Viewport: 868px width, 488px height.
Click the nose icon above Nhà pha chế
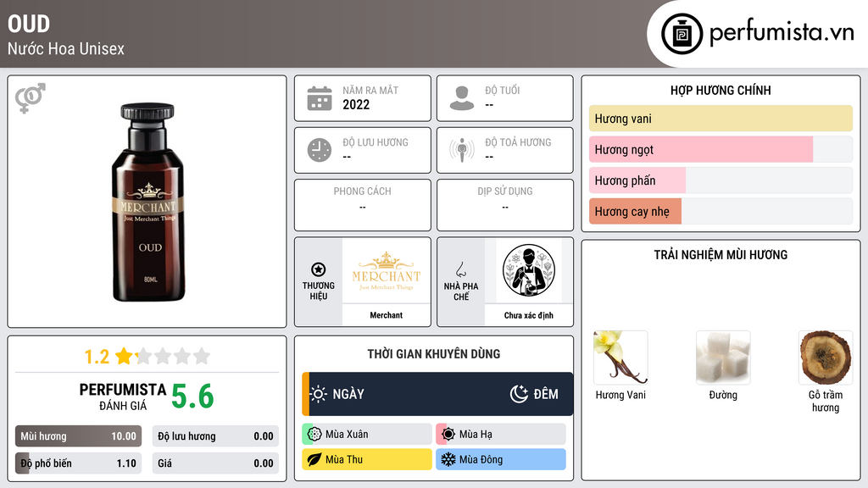[460, 269]
